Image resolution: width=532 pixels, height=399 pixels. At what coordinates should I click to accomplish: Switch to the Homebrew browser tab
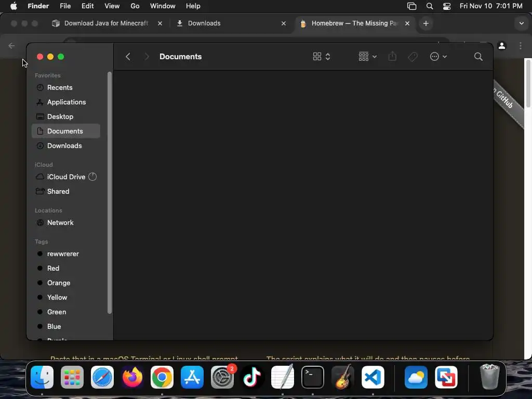[354, 23]
